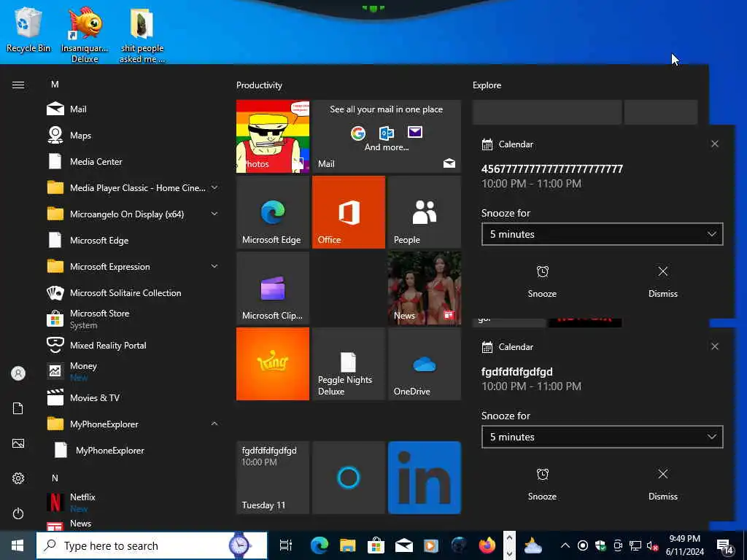Click the taskbar search box
This screenshot has height=560, width=747.
(152, 545)
